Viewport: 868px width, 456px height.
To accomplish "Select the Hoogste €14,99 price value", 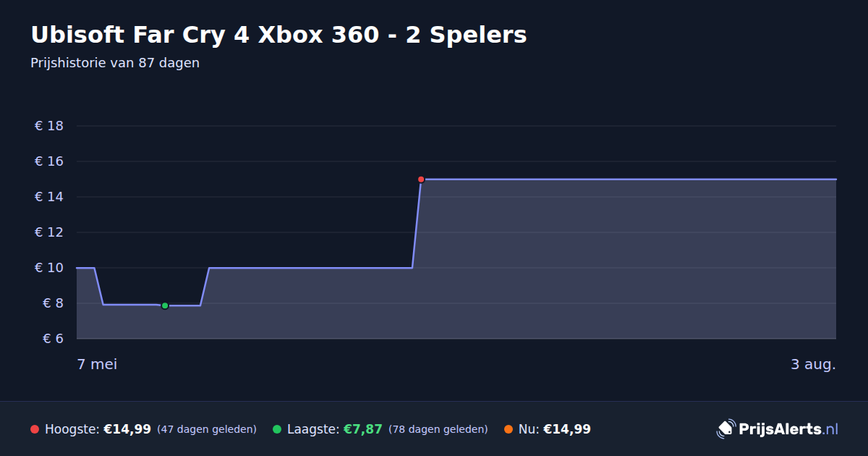I will pos(127,429).
